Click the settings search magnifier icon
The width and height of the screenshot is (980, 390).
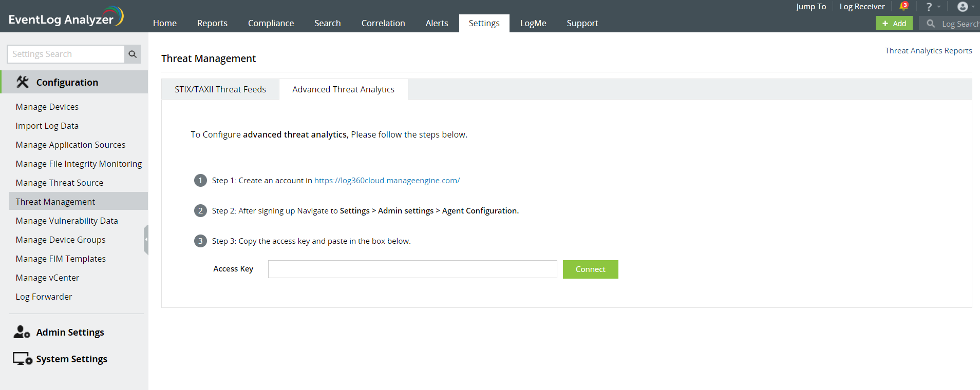click(133, 54)
